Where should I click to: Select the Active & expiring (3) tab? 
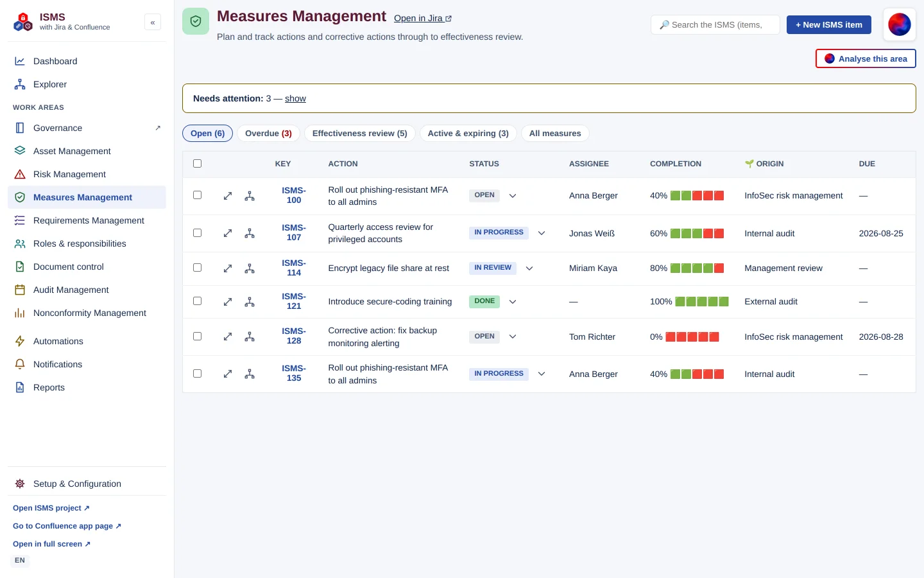coord(468,134)
